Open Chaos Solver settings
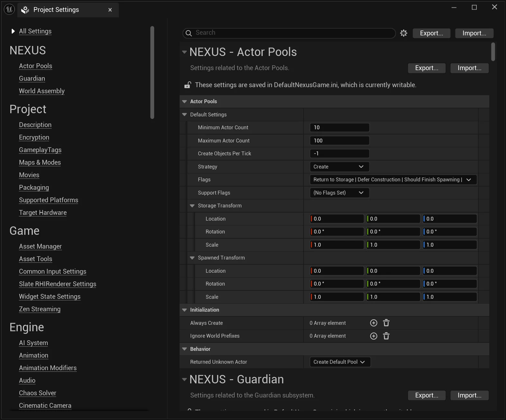Viewport: 506px width, 420px height. [x=38, y=393]
